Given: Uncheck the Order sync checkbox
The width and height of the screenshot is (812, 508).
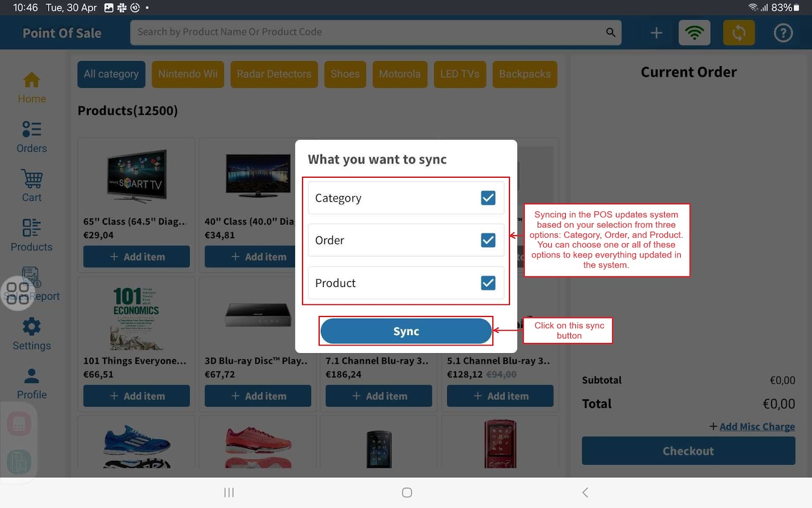Looking at the screenshot, I should coord(488,240).
